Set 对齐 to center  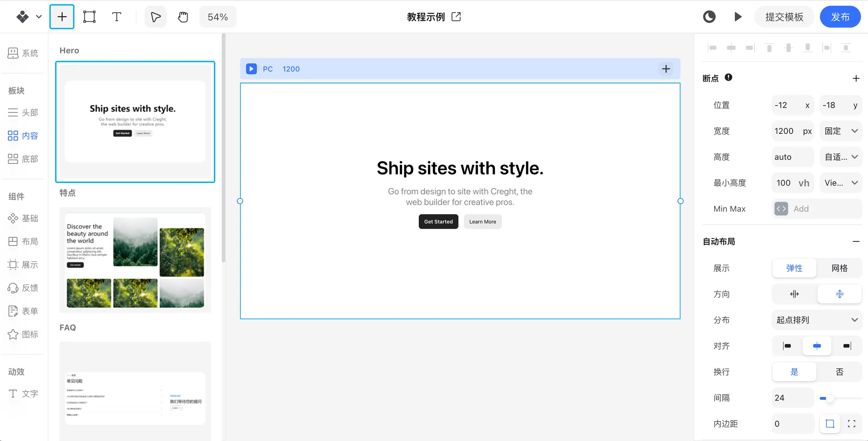click(817, 346)
